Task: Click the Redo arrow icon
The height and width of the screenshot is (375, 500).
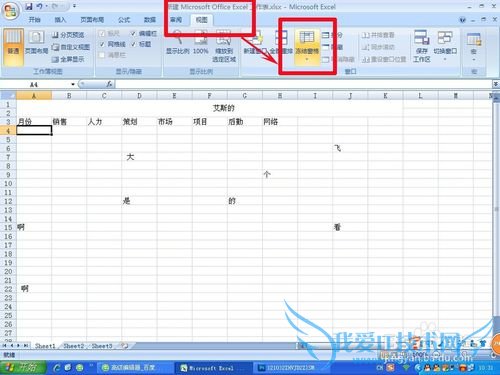Action: [x=55, y=6]
